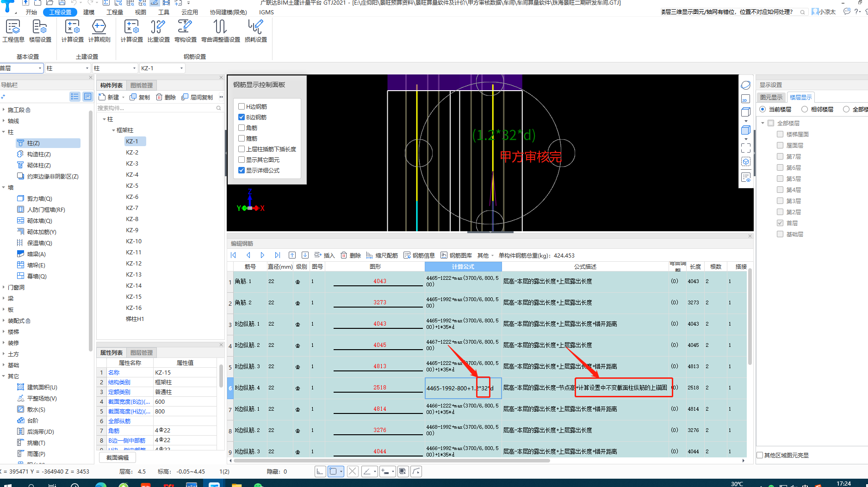Open the 开始 ribbon tab
The width and height of the screenshot is (868, 487).
point(31,12)
